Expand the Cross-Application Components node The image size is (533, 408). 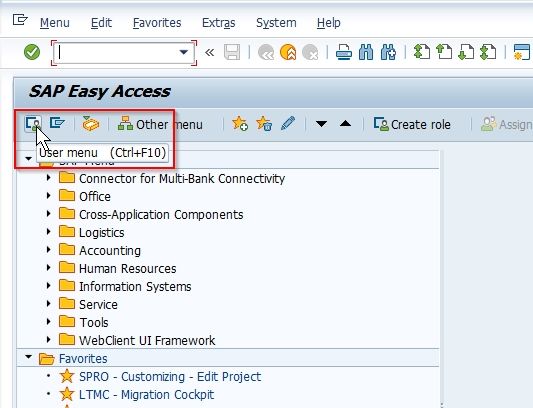(x=49, y=214)
